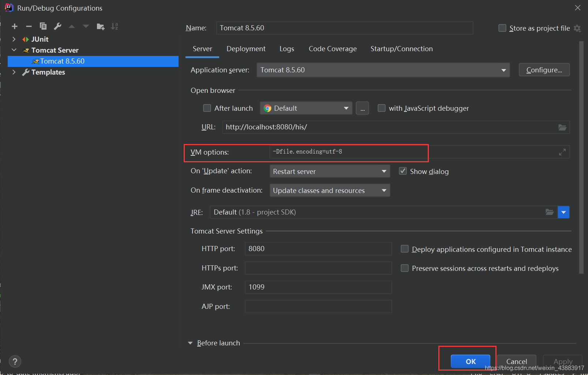Click the ellipsis button beside browser selector
This screenshot has width=588, height=375.
coord(362,108)
